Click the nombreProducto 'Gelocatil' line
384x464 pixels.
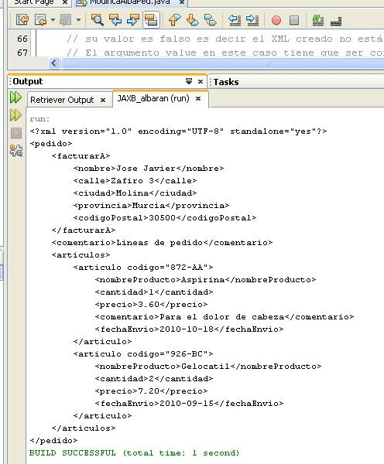pos(208,366)
